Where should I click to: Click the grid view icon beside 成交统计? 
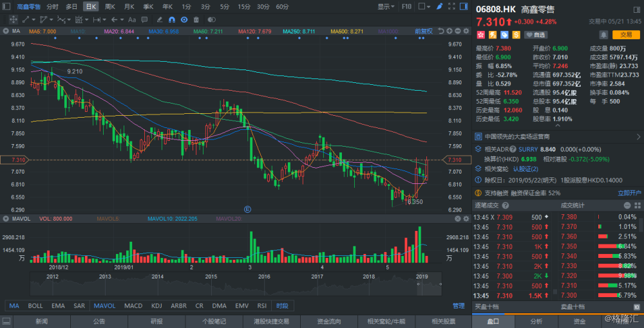tap(637, 206)
